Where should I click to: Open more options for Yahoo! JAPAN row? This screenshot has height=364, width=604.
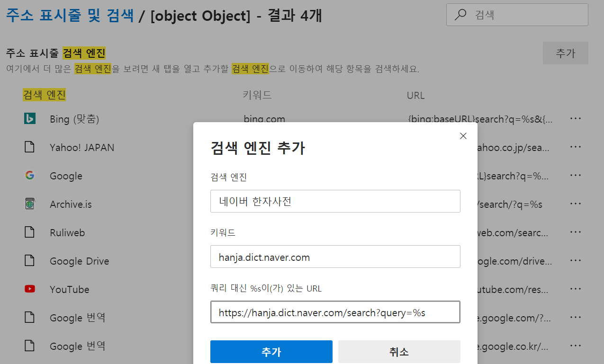(576, 147)
